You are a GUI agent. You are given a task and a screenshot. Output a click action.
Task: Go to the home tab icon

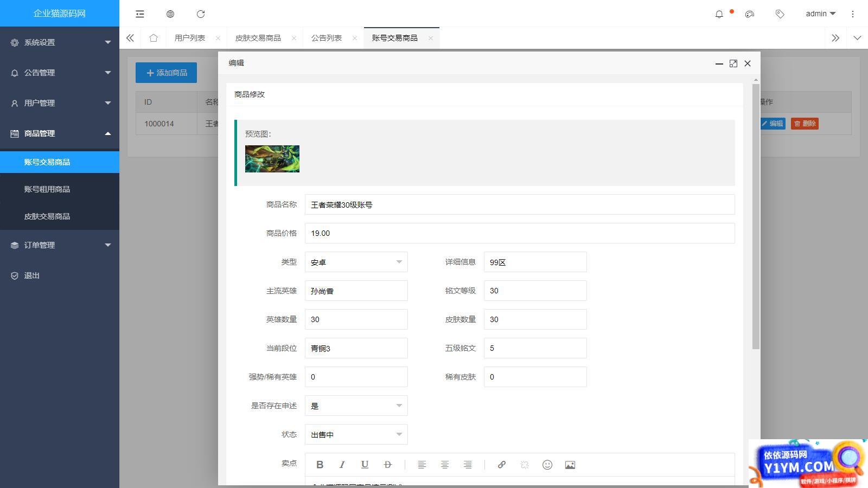(x=154, y=38)
